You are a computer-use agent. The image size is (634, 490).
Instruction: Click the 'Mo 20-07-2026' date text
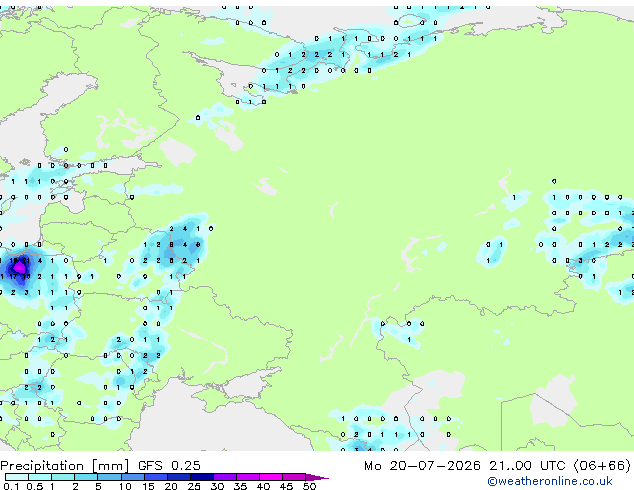coord(422,466)
